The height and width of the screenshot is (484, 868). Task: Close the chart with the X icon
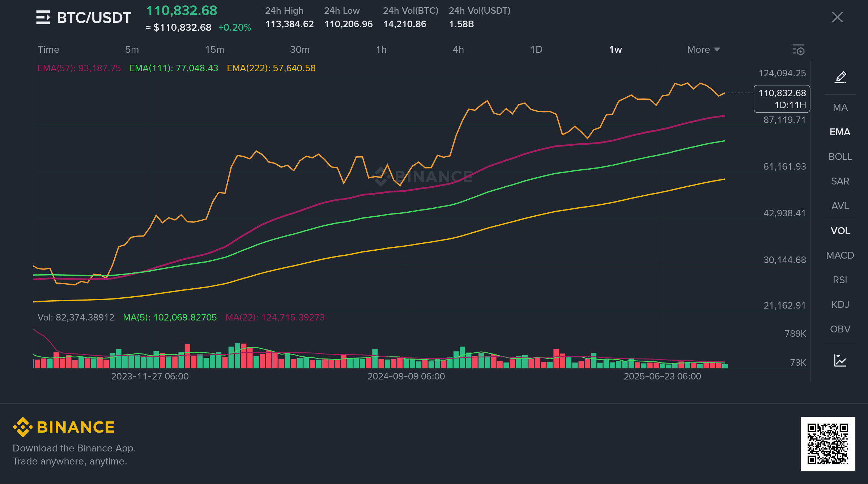pyautogui.click(x=837, y=17)
